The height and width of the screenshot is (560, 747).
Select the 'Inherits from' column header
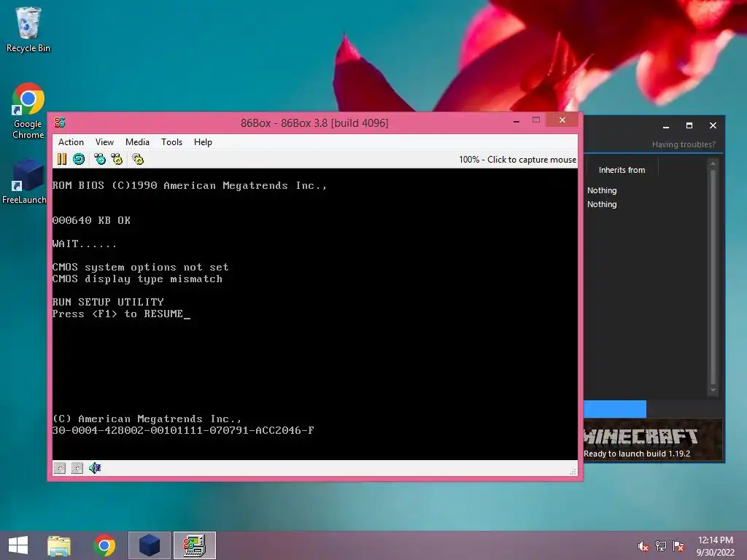click(622, 170)
